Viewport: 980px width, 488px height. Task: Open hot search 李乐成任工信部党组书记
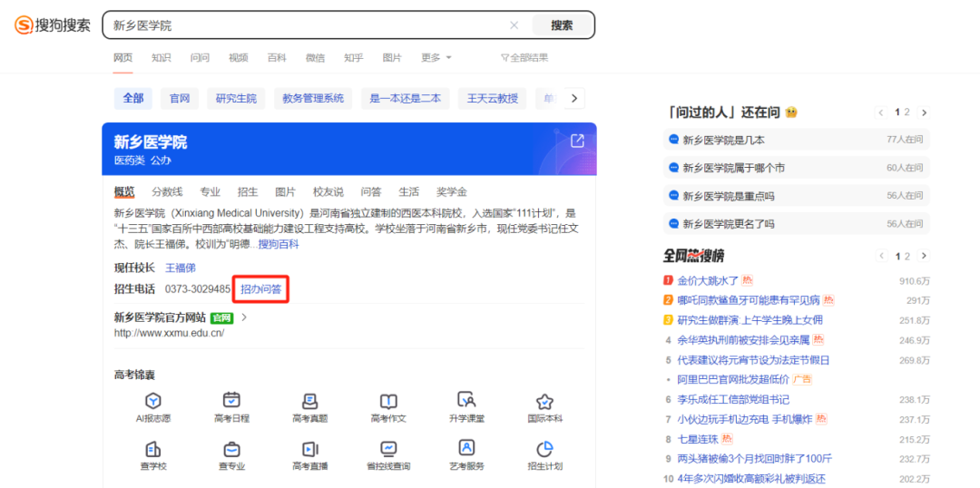coord(733,399)
